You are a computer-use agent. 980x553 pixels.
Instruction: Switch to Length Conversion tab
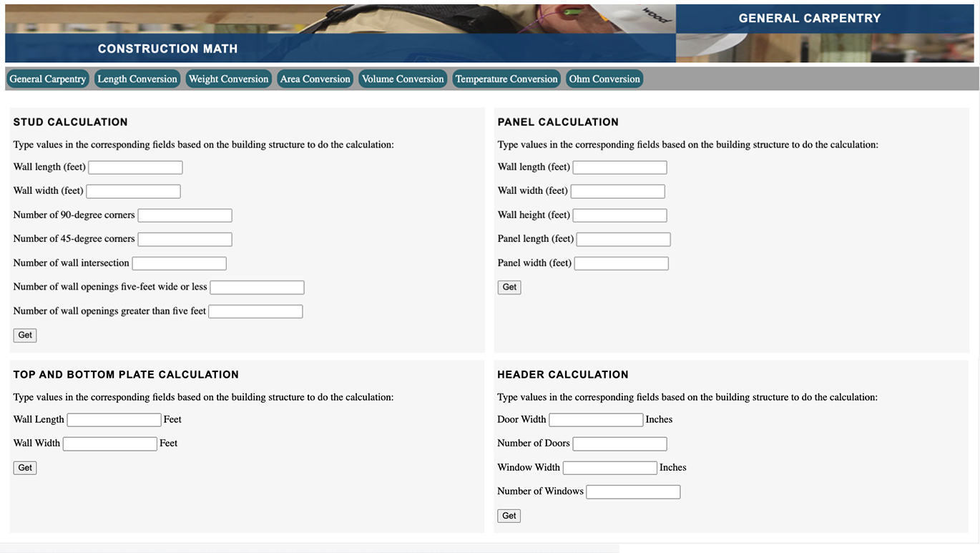pos(137,79)
